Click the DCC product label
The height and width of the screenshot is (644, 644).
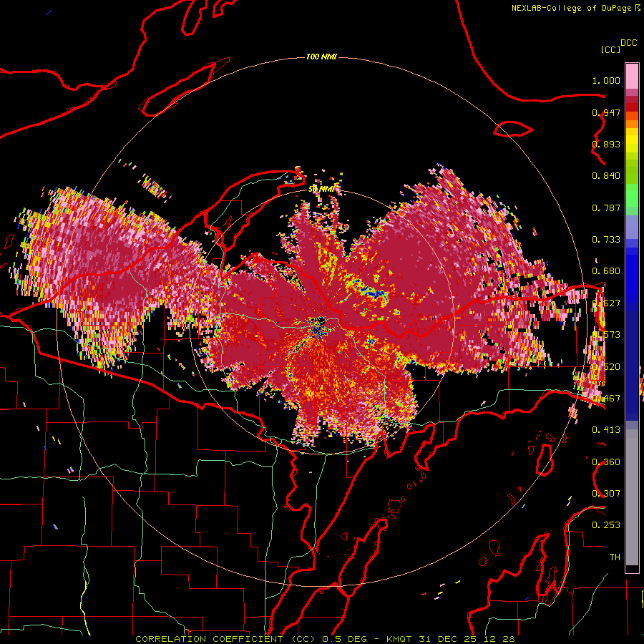pyautogui.click(x=629, y=43)
